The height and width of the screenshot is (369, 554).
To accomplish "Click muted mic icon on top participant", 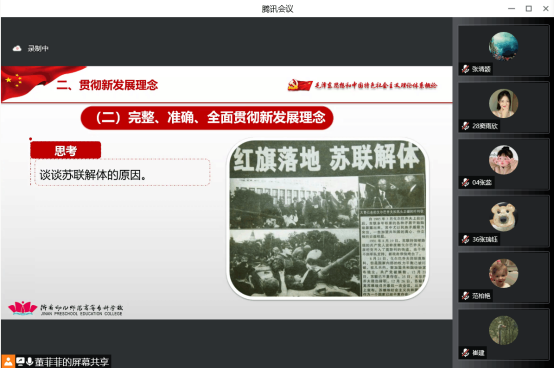I will (x=466, y=69).
